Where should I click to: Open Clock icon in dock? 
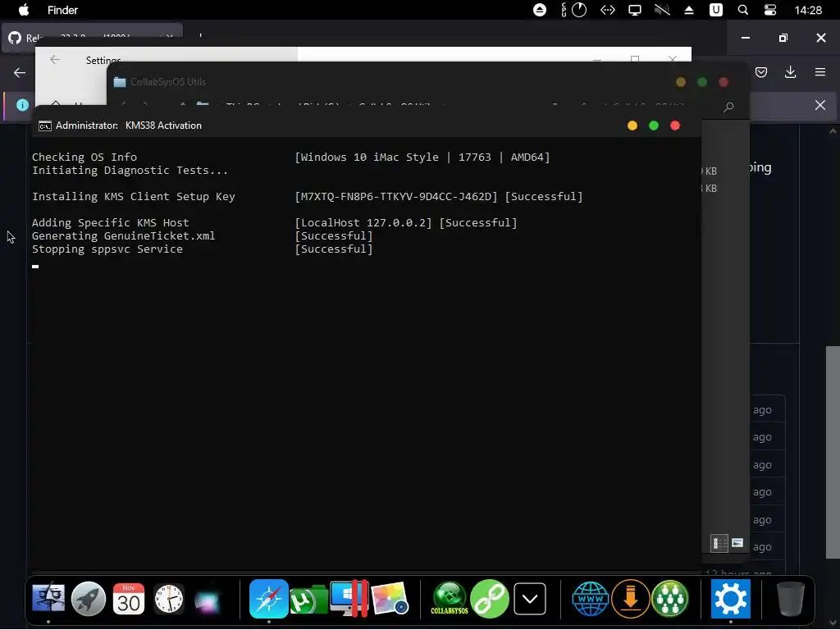pyautogui.click(x=169, y=599)
